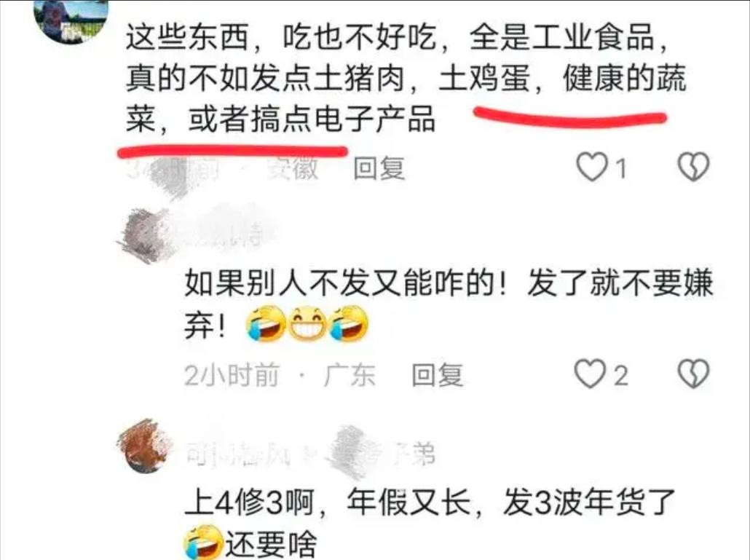Dislike the comment about 工业食品 with broken heart

click(x=693, y=167)
